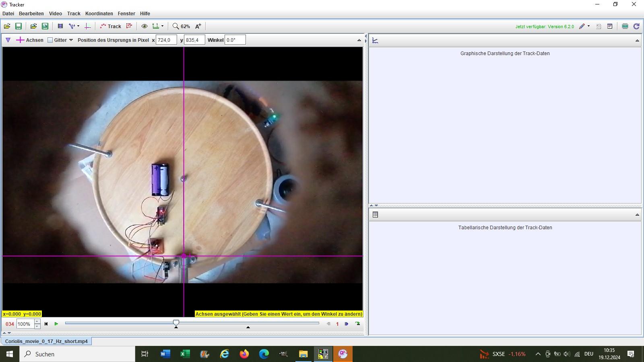Toggle track visibility eye icon
Viewport: 644px width, 362px height.
pos(144,26)
